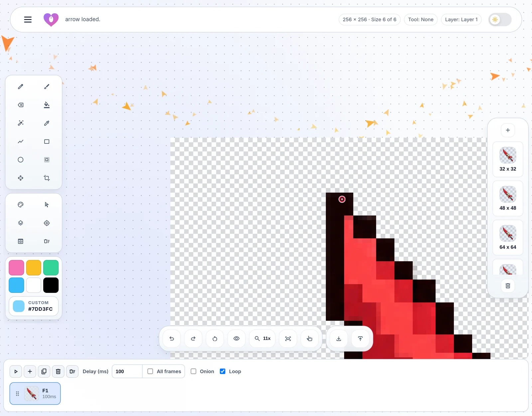The height and width of the screenshot is (416, 532).
Task: Duplicate the current frame
Action: pyautogui.click(x=44, y=371)
